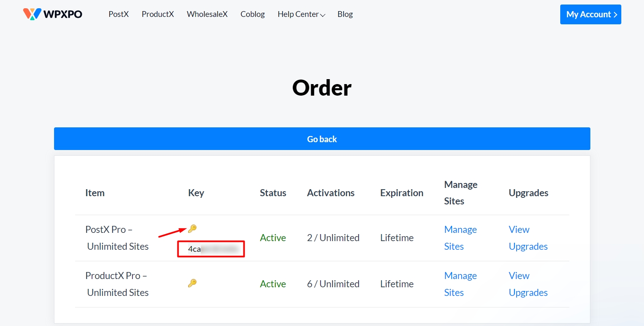Go to WholesaleX in navigation
Screen dimensions: 644x326
pyautogui.click(x=207, y=14)
